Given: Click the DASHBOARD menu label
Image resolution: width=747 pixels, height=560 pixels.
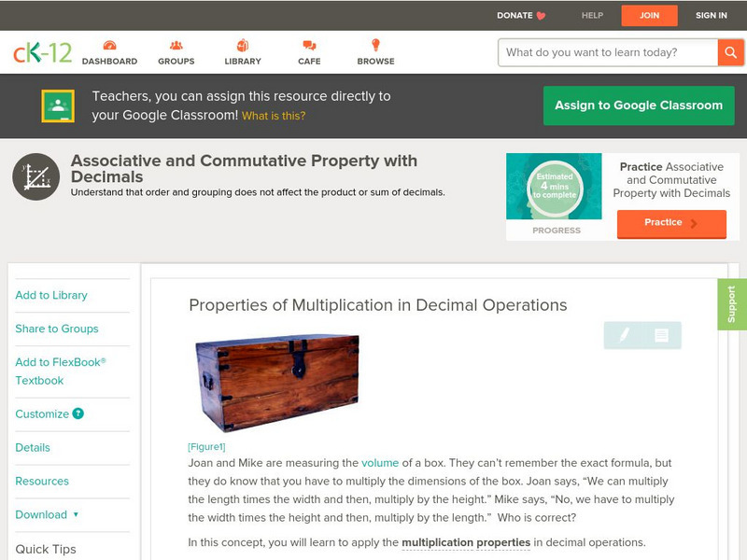Looking at the screenshot, I should pyautogui.click(x=109, y=61).
